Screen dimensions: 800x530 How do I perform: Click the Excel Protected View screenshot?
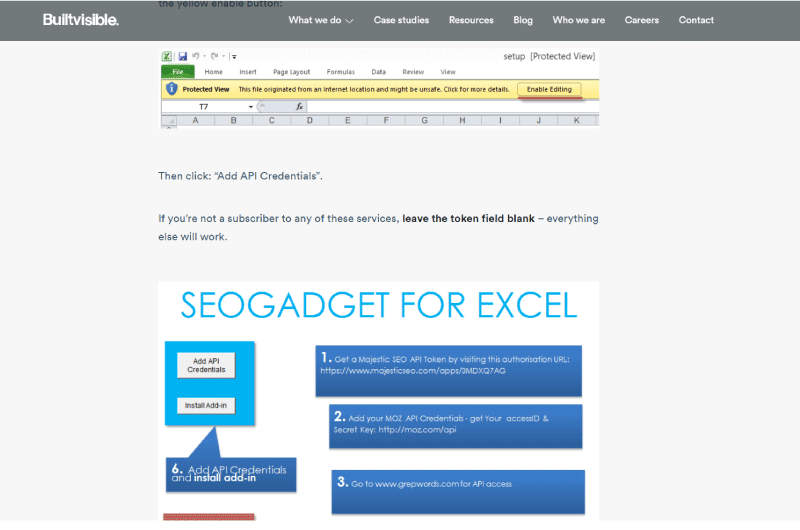click(x=379, y=88)
